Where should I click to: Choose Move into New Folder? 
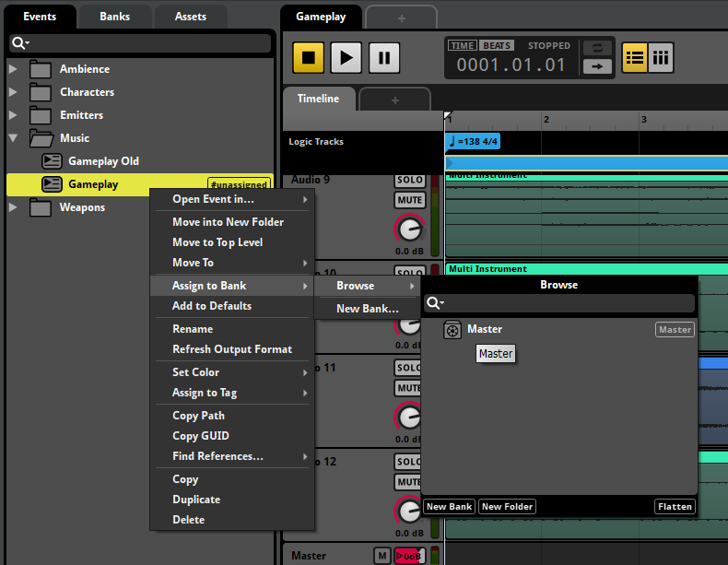click(x=232, y=222)
